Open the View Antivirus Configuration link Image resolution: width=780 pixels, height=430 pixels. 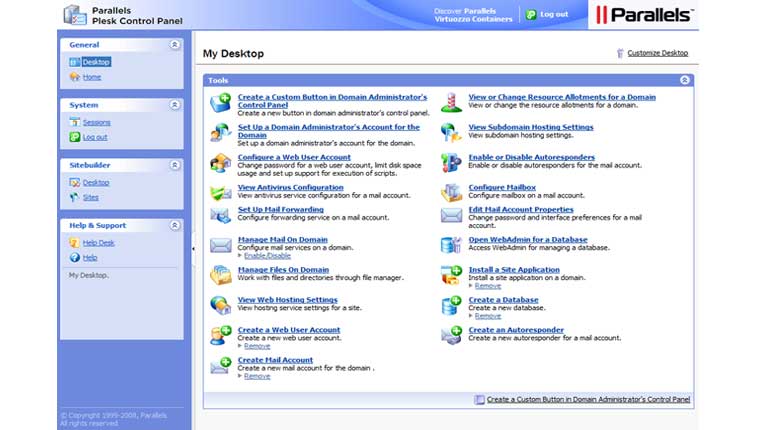click(x=291, y=187)
